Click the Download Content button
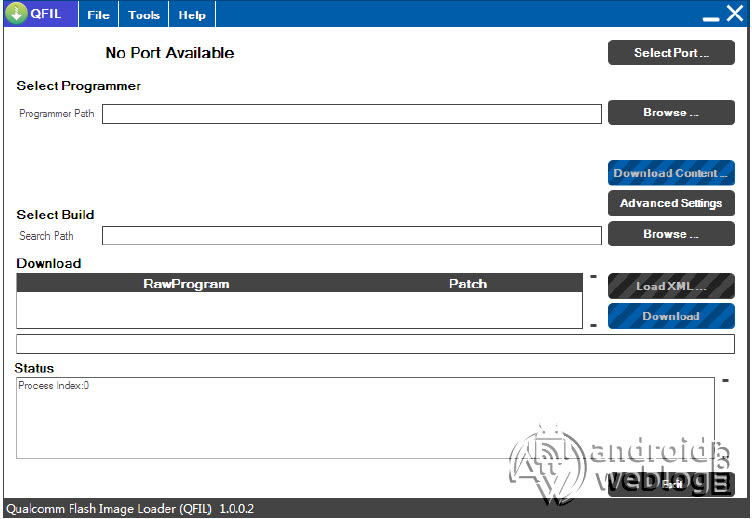Viewport: 752px width, 519px height. point(670,173)
